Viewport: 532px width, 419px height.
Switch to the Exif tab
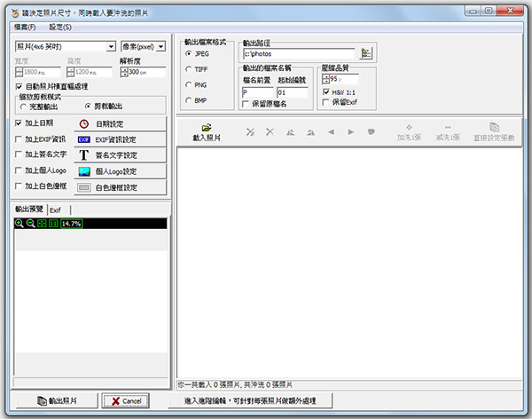[x=55, y=210]
